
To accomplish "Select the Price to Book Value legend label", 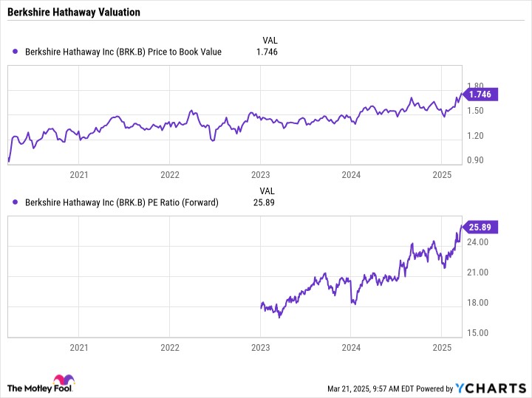I will [123, 52].
